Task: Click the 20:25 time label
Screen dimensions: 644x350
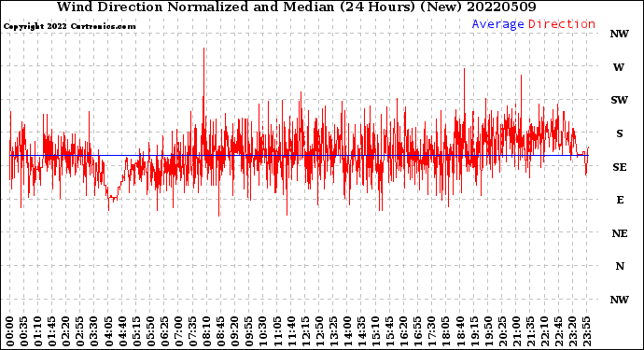Action: 502,331
